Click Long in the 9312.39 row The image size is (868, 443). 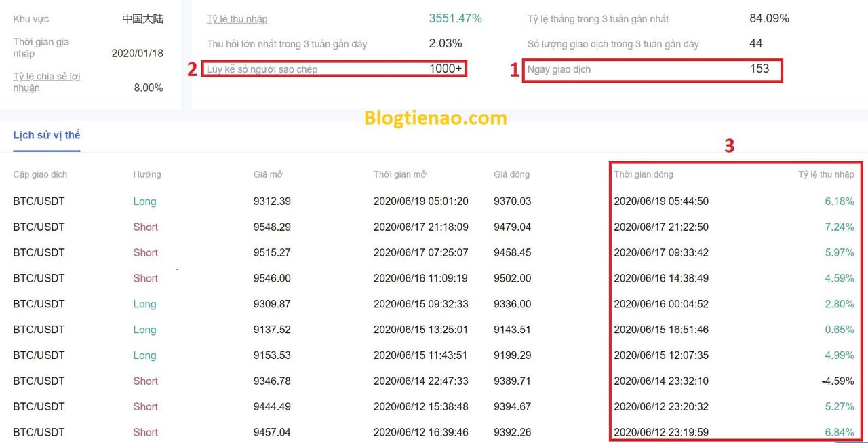[144, 201]
